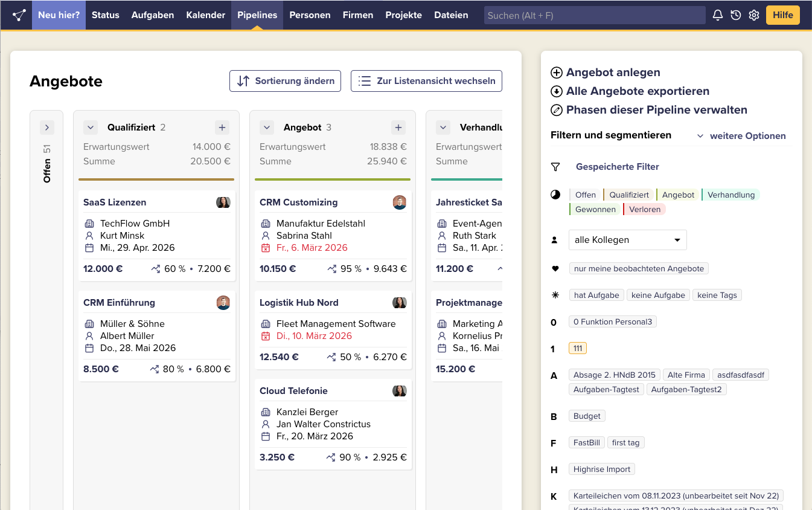Toggle the keine Tags filter chip
Viewport: 812px width, 510px height.
pos(717,294)
